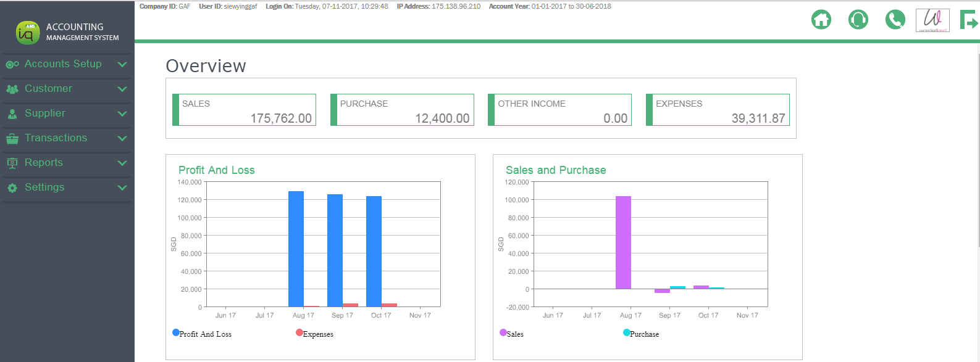This screenshot has height=362, width=980.
Task: Click the Supplier person icon
Action: click(12, 113)
